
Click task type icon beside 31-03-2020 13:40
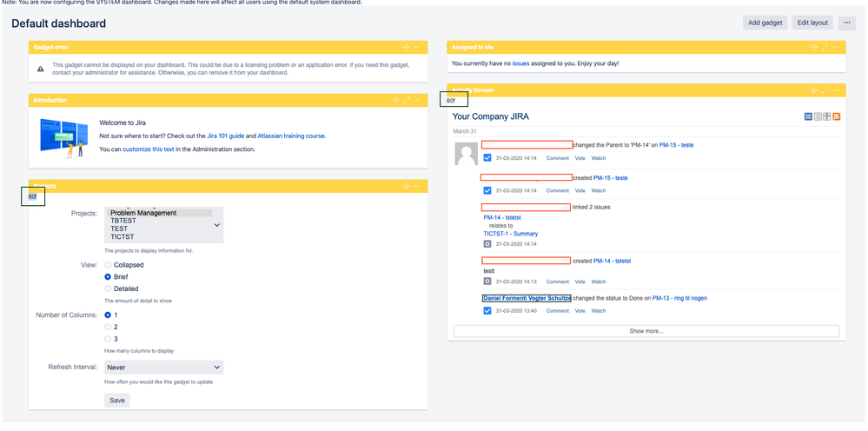[487, 310]
